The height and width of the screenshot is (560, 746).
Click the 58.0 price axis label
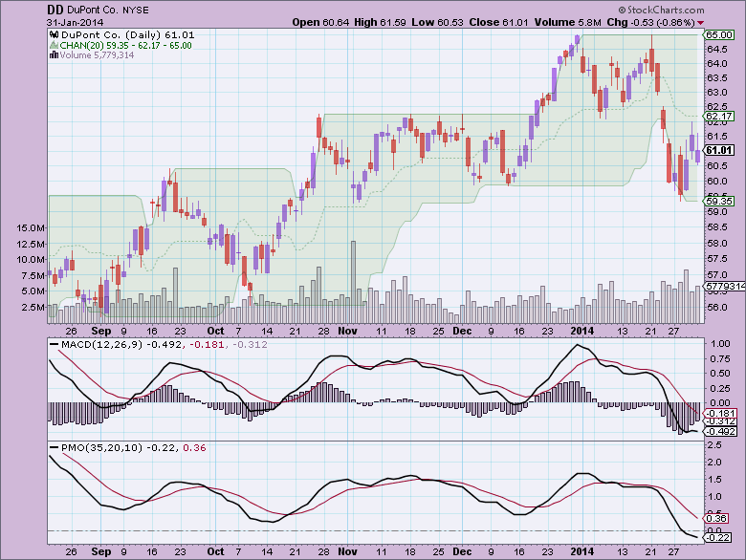(x=717, y=244)
